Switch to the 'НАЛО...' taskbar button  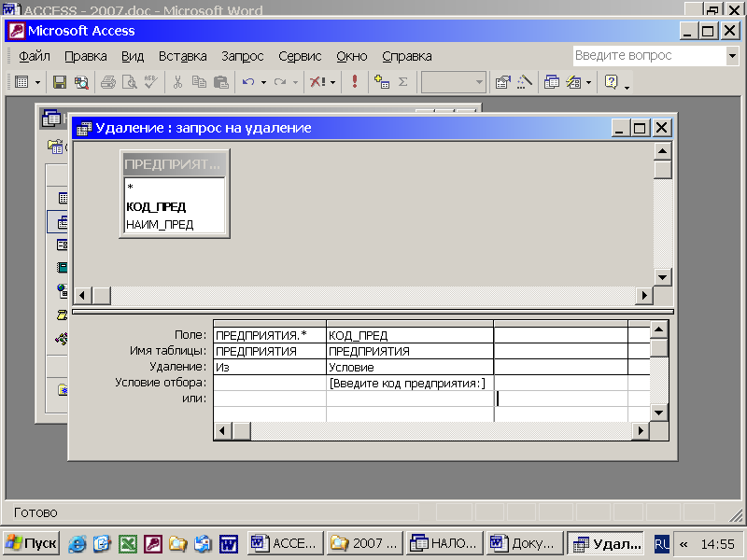click(x=444, y=543)
